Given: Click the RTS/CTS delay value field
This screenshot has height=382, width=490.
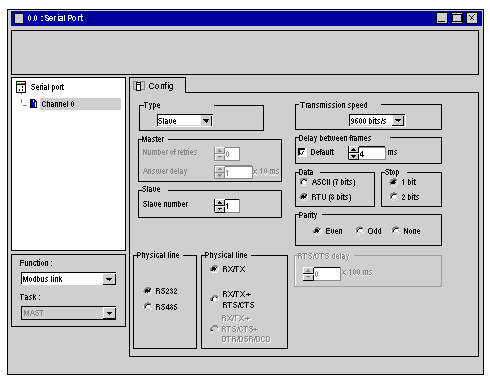Looking at the screenshot, I should pos(327,274).
